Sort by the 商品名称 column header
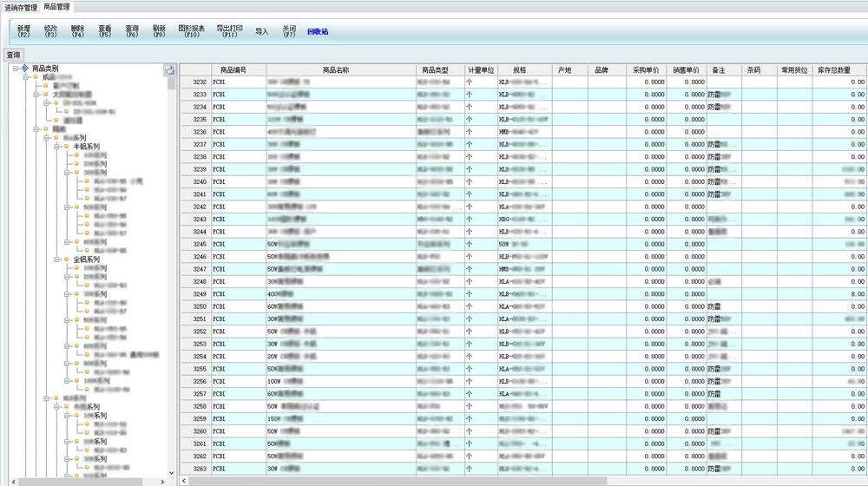Image resolution: width=868 pixels, height=486 pixels. 335,69
